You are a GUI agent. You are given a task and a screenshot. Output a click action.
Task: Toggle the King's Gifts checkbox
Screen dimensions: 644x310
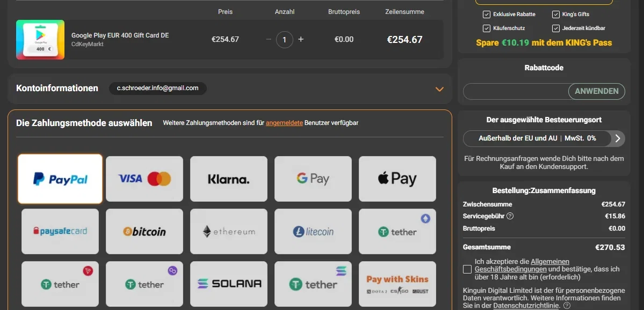click(556, 14)
